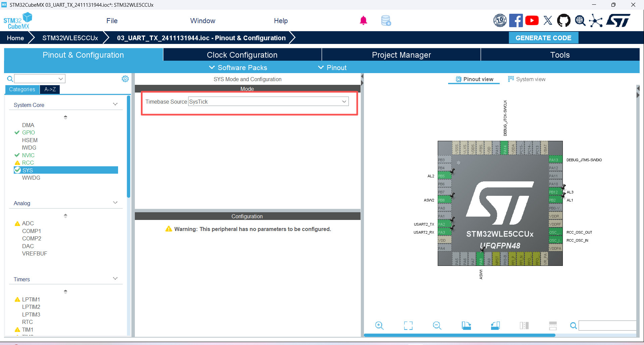
Task: Click the sort arrows under Analog
Action: (x=65, y=216)
